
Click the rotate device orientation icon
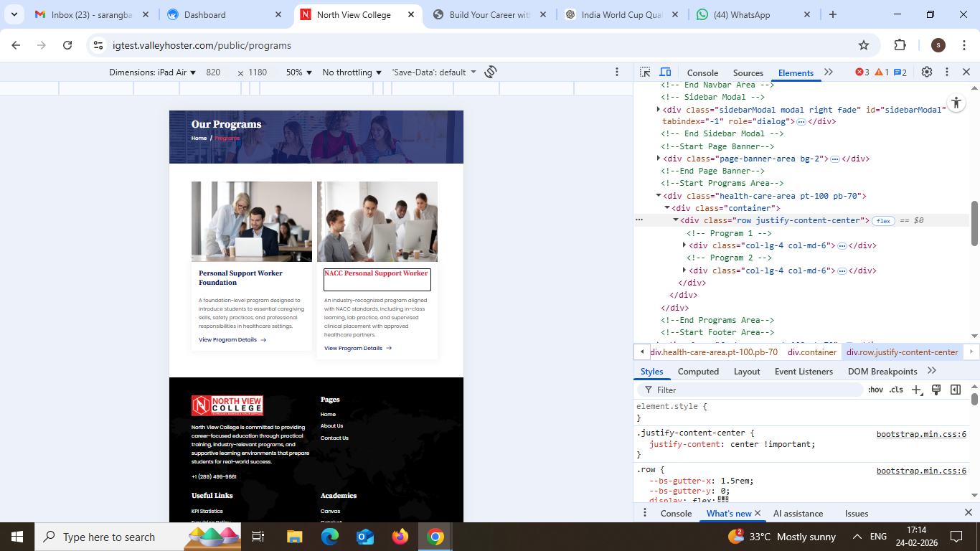tap(491, 72)
